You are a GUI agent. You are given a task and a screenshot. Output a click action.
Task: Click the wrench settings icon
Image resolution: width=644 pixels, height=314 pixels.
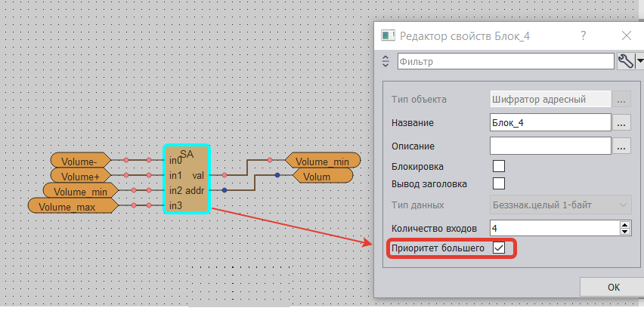tap(625, 61)
